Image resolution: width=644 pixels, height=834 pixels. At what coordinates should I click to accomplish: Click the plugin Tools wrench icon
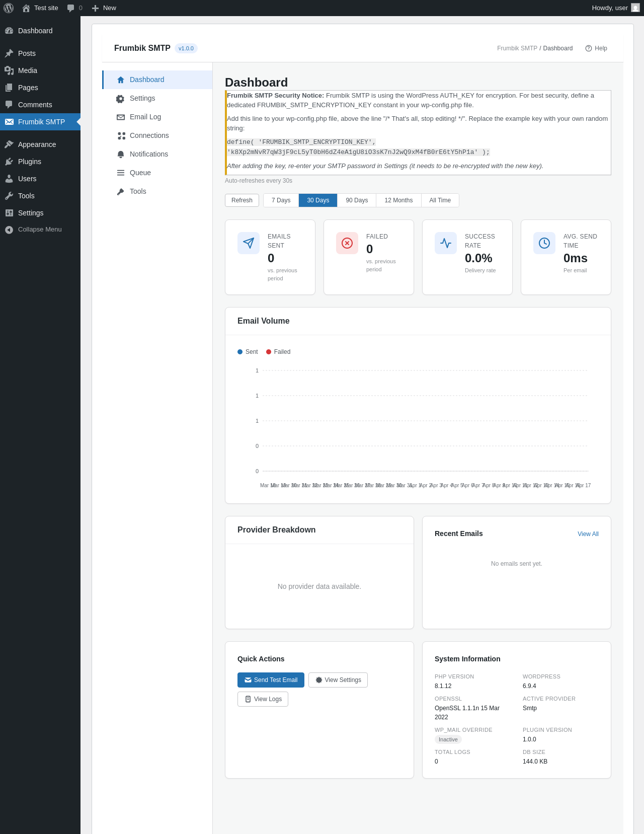click(121, 192)
